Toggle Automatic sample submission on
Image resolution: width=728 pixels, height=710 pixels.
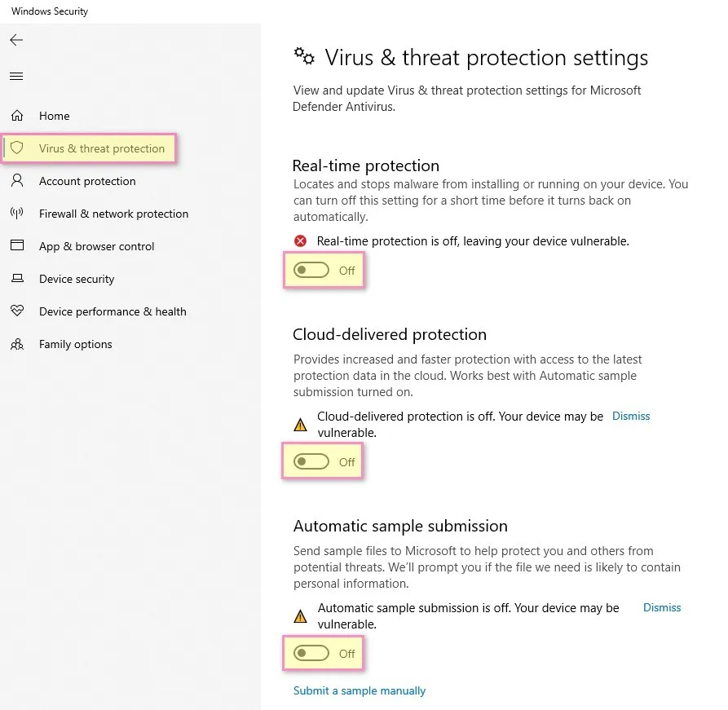311,654
